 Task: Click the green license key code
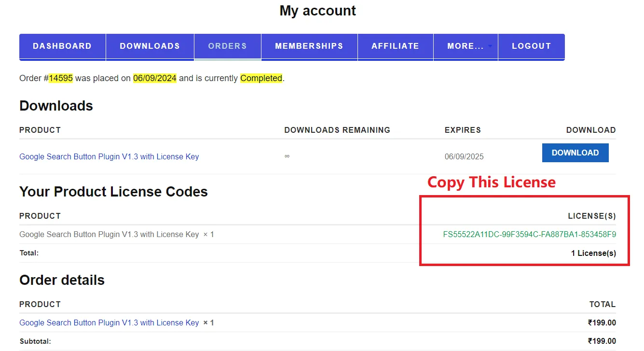pos(529,235)
